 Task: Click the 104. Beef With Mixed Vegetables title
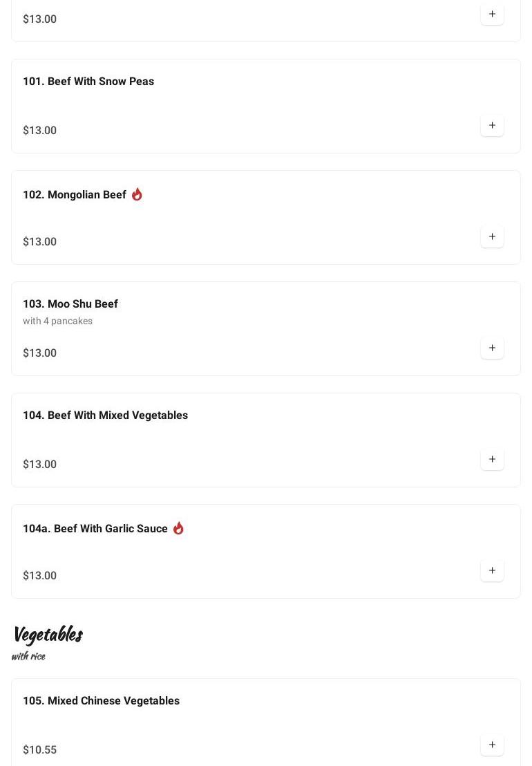(105, 415)
